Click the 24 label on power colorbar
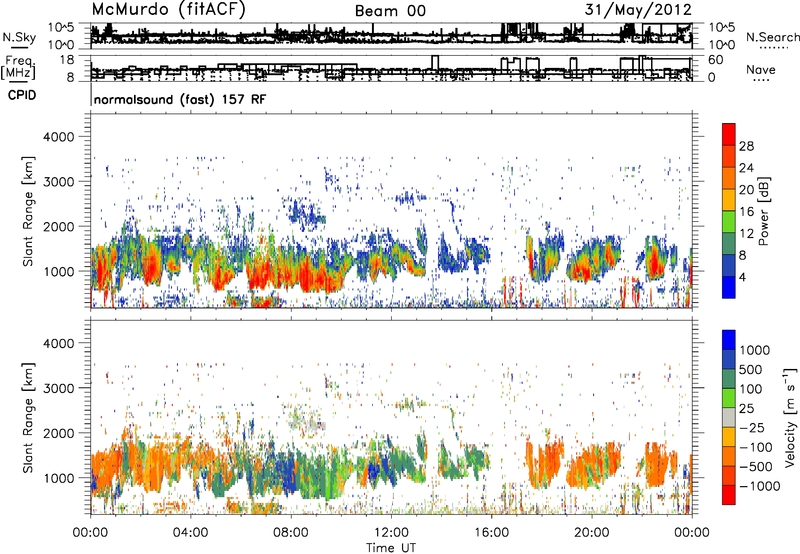The height and width of the screenshot is (554, 800). [746, 168]
